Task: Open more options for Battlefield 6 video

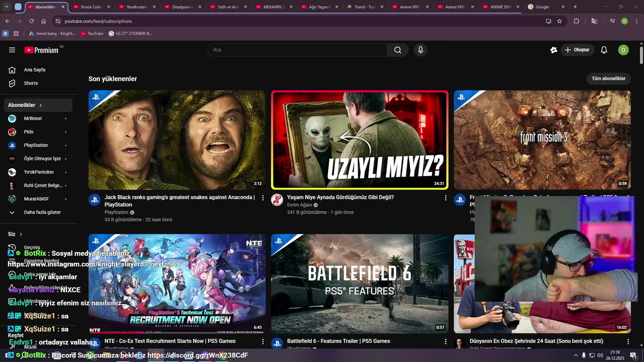Action: coord(445,342)
